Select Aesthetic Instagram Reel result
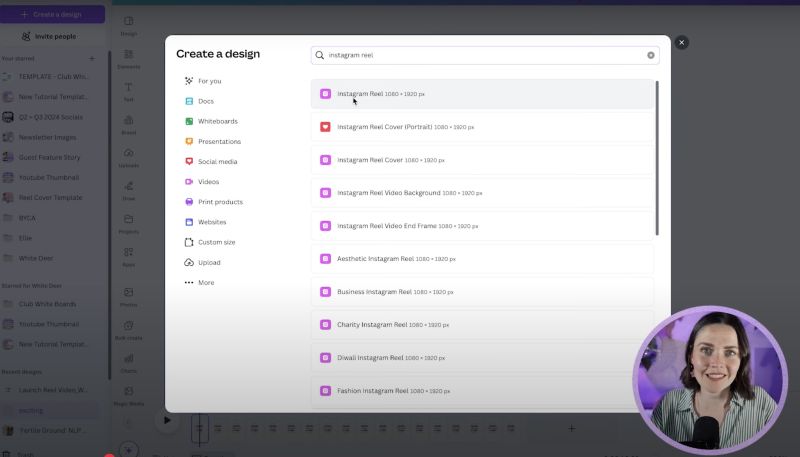800x457 pixels. [482, 259]
